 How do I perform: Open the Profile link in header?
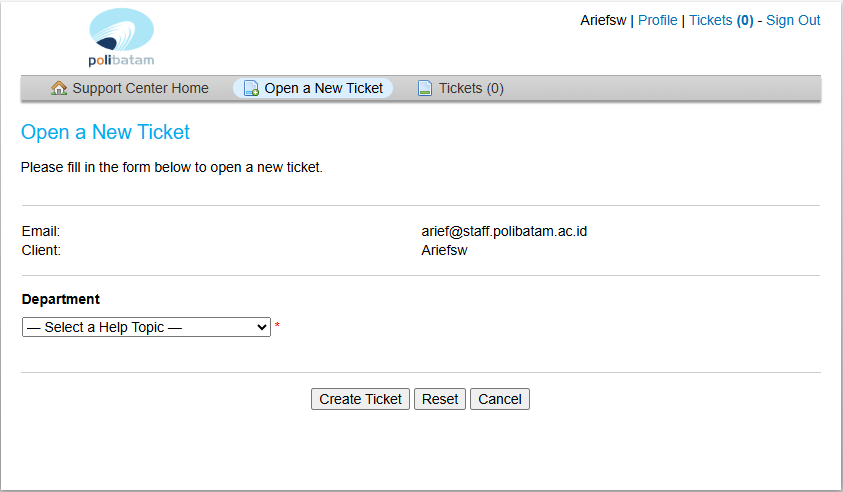657,20
